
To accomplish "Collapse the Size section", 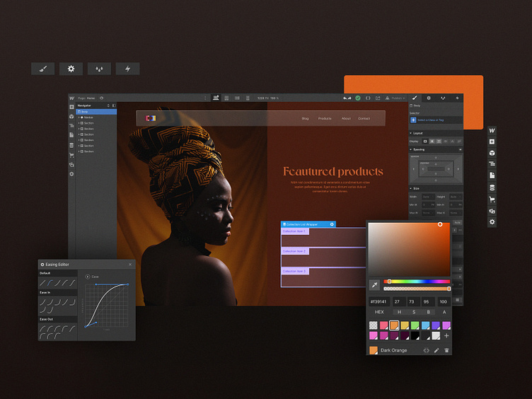I will pos(411,189).
